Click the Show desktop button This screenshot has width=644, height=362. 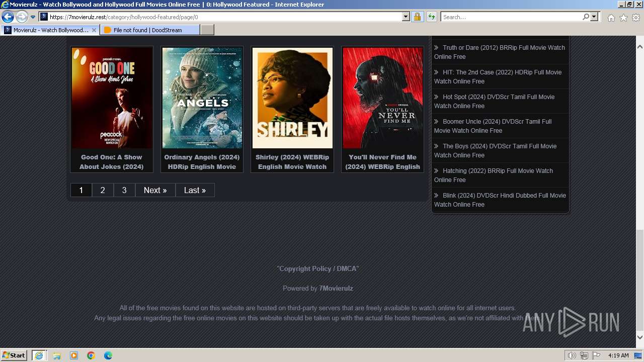638,355
